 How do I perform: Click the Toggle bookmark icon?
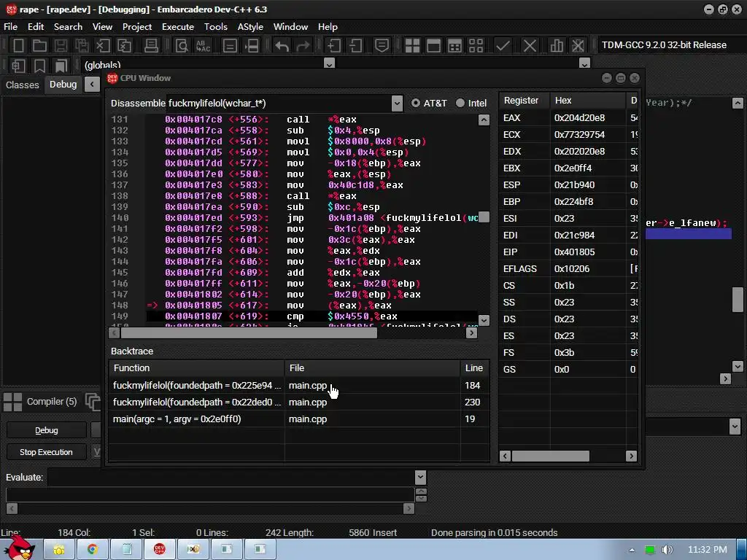coord(39,65)
